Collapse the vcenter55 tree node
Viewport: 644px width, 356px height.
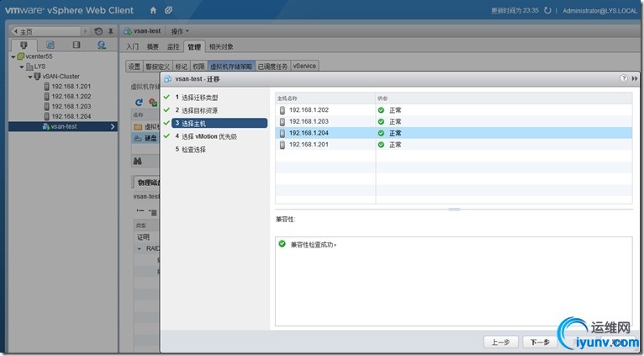(13, 56)
